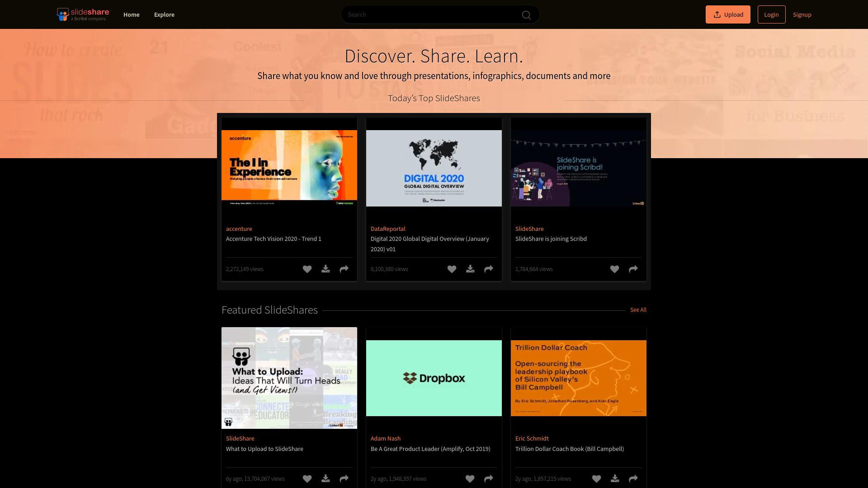Like SlideShare is joining Scribd
Screen dimensions: 868x488
(x=614, y=269)
